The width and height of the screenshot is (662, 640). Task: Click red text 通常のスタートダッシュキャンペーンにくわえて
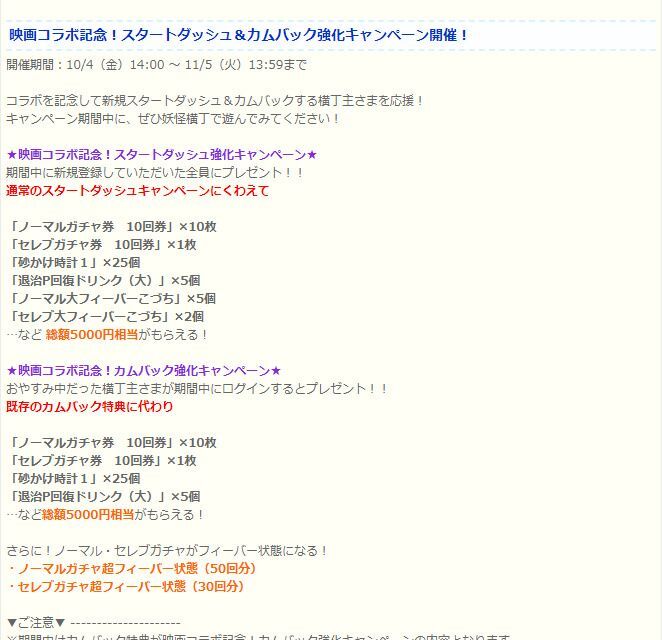click(x=137, y=190)
